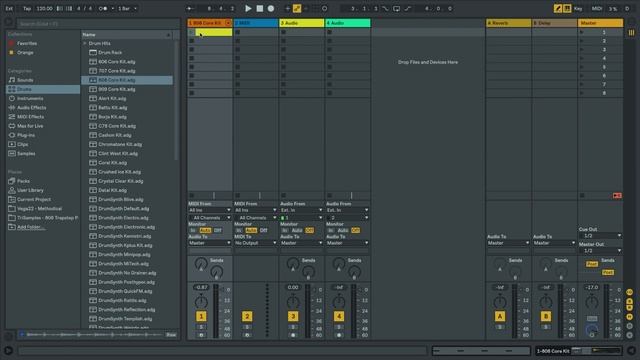Viewport: 640px width, 360px height.
Task: Select the Orange collection
Action: pyautogui.click(x=25, y=52)
